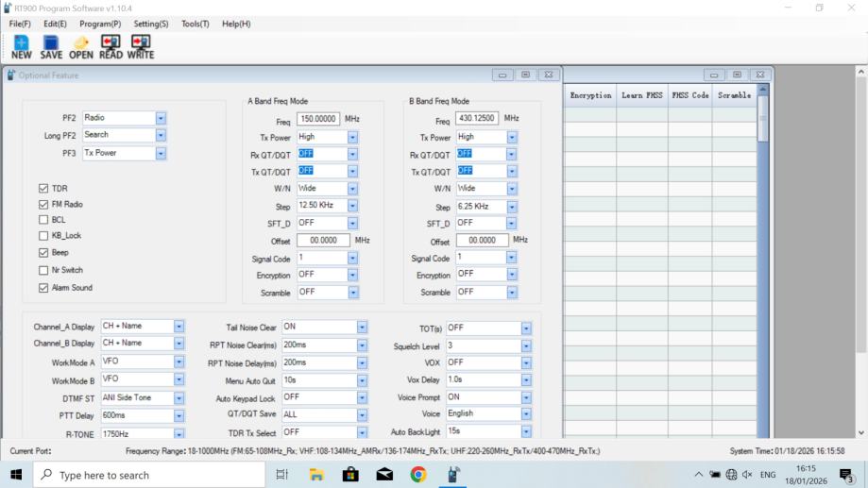Click the Learn FHSS column header

(642, 95)
